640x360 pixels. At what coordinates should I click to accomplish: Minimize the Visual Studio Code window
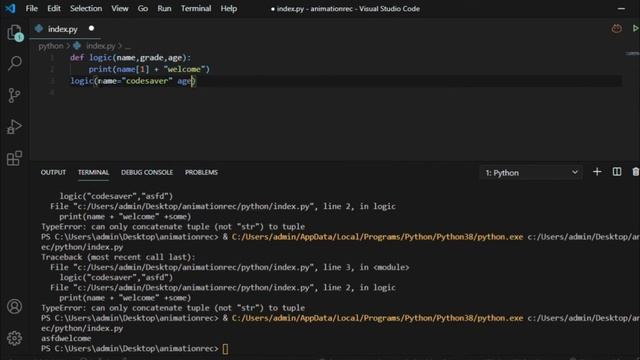tap(621, 8)
